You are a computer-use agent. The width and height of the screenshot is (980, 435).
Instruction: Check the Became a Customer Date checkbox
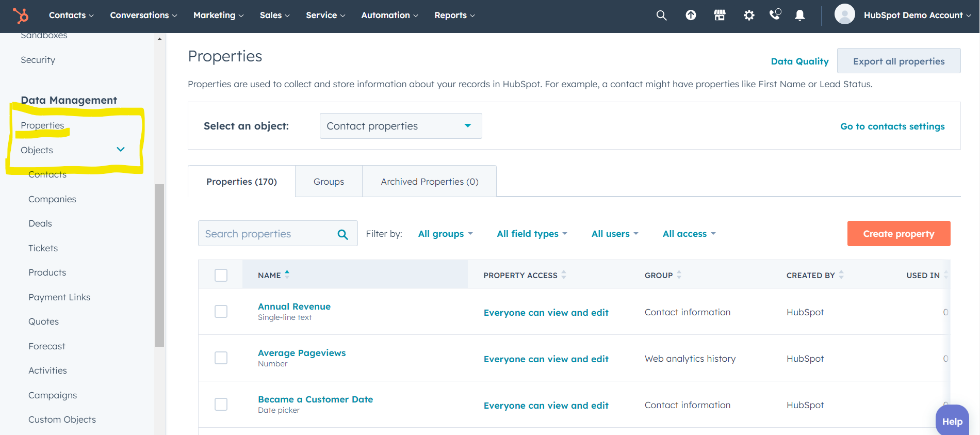click(x=221, y=404)
